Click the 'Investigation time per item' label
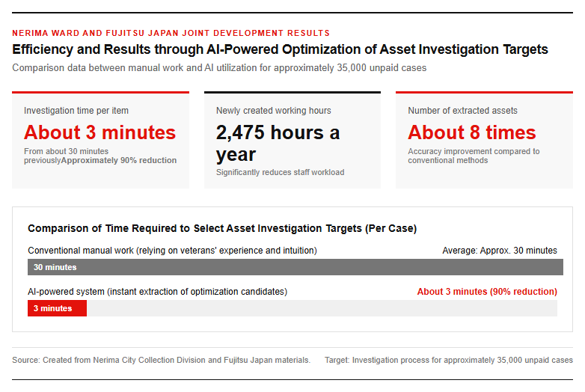585x392 pixels. (76, 111)
